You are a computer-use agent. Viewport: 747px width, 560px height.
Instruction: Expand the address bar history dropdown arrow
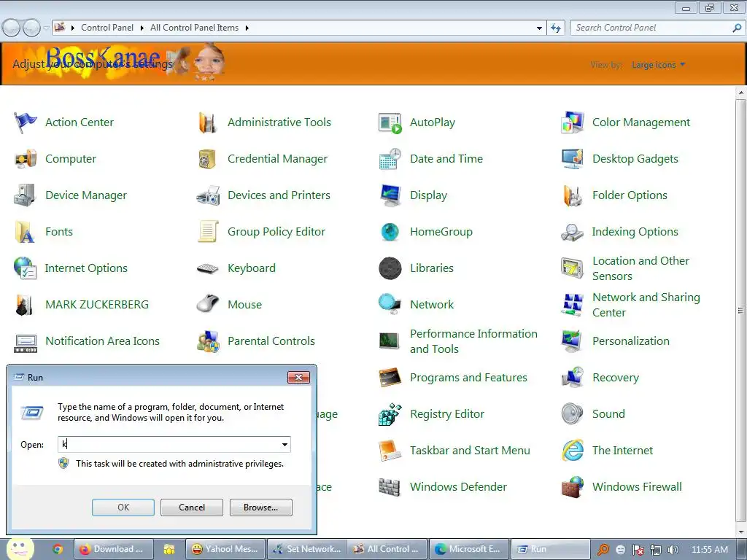(x=539, y=28)
